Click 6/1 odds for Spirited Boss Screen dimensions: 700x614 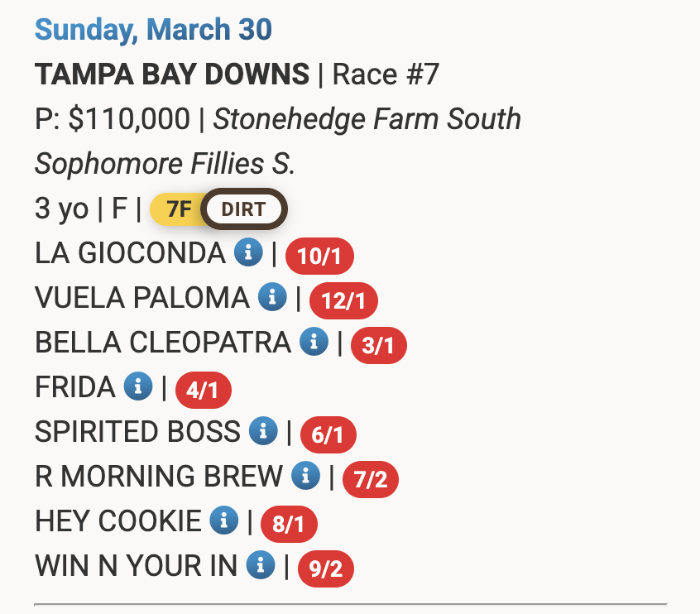coord(328,434)
